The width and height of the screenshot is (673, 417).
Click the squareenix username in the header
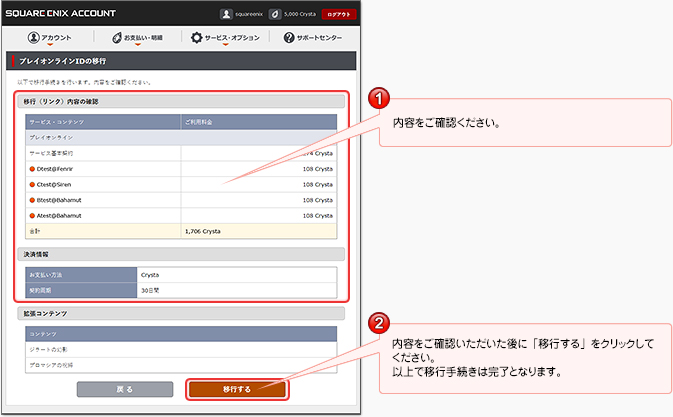pos(249,14)
